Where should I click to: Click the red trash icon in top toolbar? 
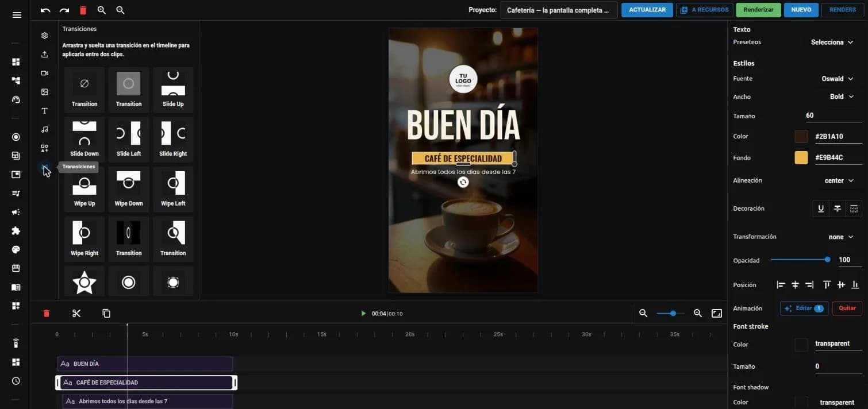83,10
